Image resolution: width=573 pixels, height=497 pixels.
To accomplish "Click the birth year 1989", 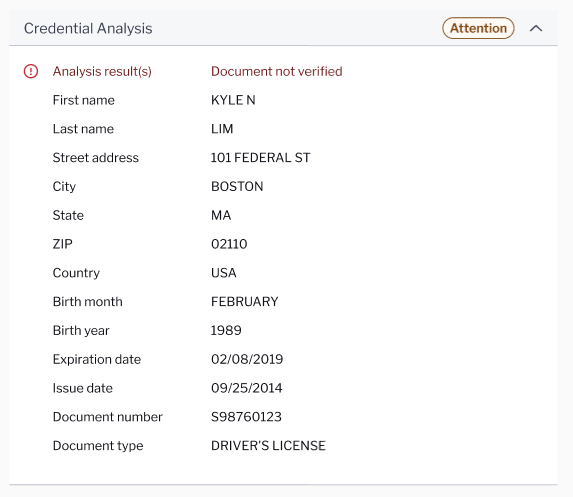I will tap(226, 331).
